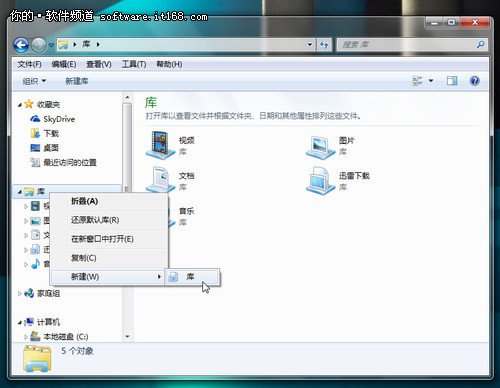
Task: Click the 5 个对象 status text
Action: (x=77, y=351)
